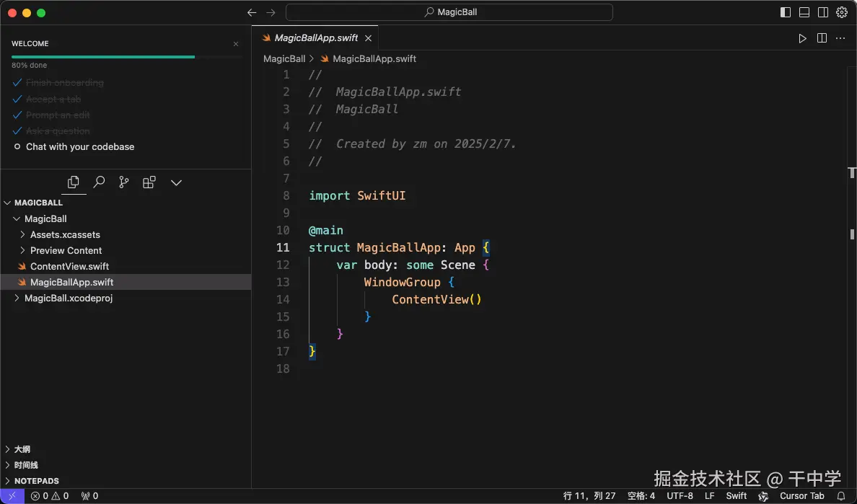Open the Extensions view icon
857x504 pixels.
pos(149,182)
